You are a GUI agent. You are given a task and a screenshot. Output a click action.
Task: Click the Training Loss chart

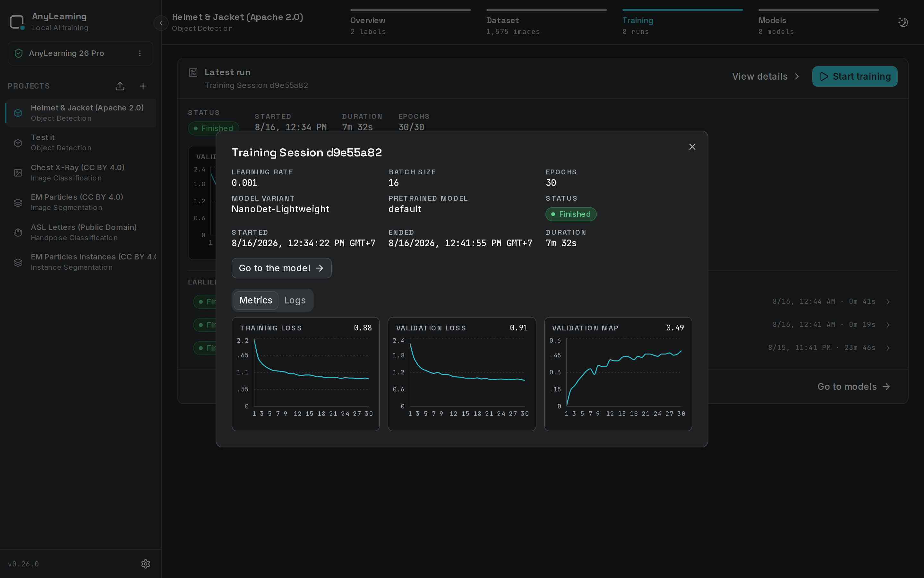pos(305,374)
